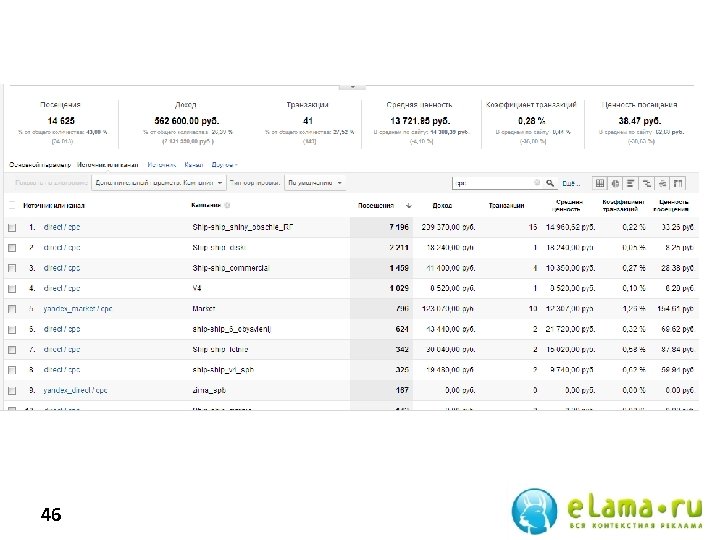Open direct / cpc link in row 1
Image resolution: width=720 pixels, height=540 pixels.
pyautogui.click(x=62, y=227)
